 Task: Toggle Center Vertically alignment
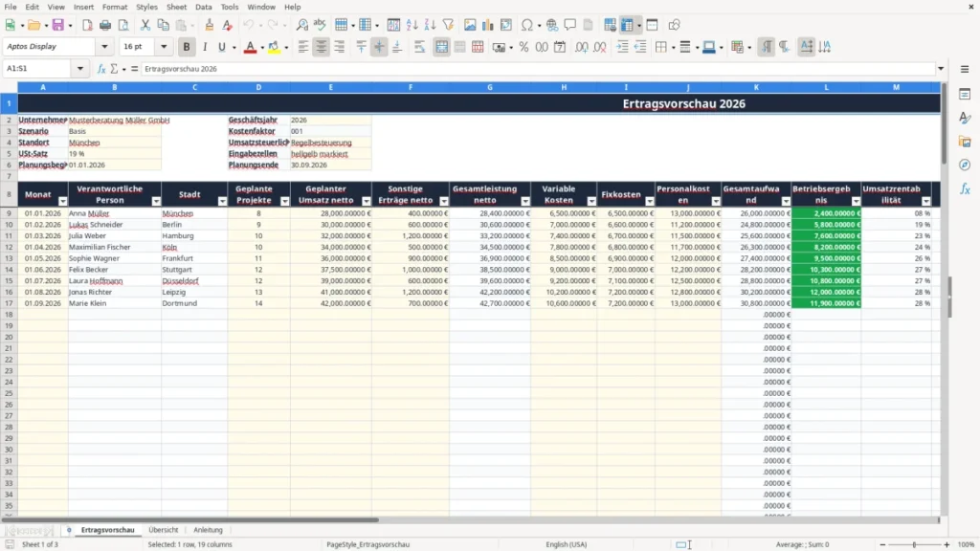click(379, 47)
